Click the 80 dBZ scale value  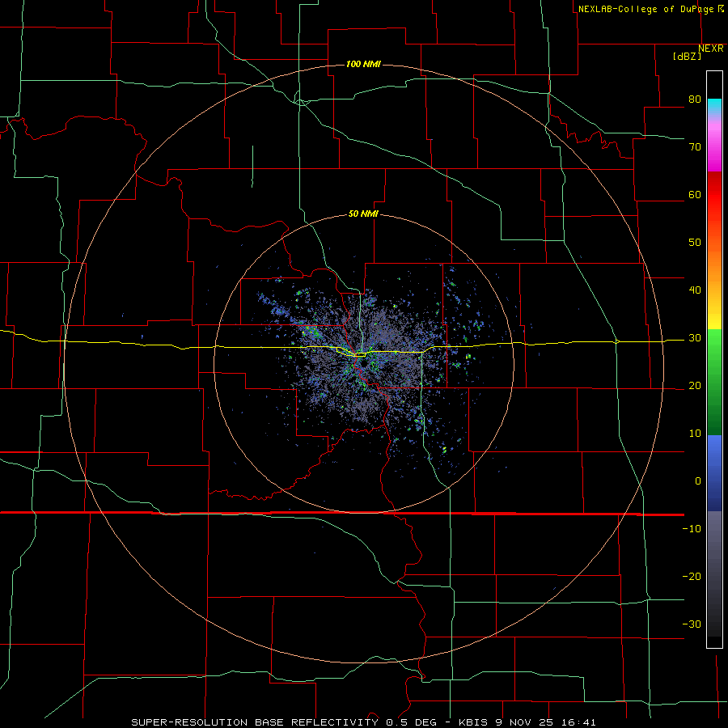coord(695,99)
